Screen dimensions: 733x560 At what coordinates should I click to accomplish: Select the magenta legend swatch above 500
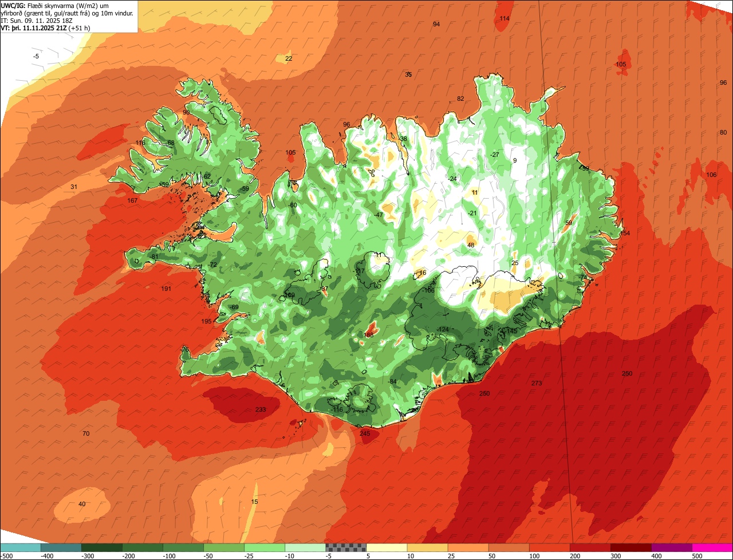point(712,547)
